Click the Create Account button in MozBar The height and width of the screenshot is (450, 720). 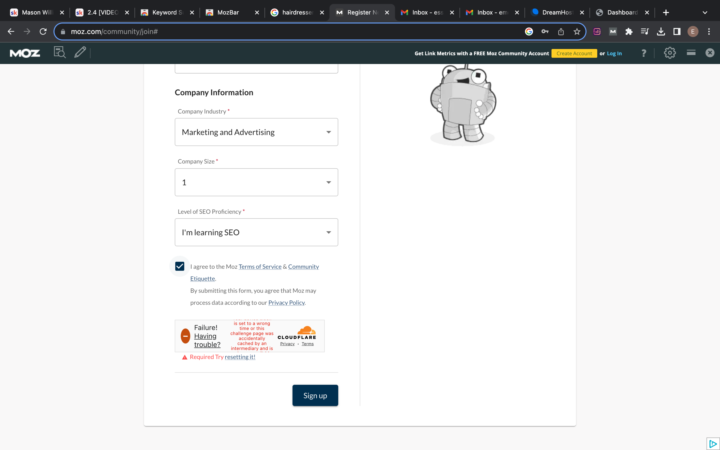[574, 53]
